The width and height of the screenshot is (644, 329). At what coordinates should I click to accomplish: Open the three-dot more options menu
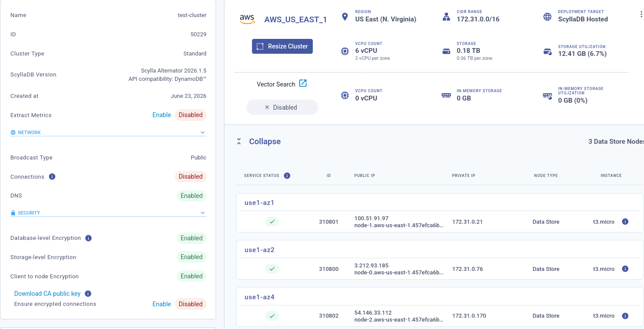pyautogui.click(x=641, y=14)
